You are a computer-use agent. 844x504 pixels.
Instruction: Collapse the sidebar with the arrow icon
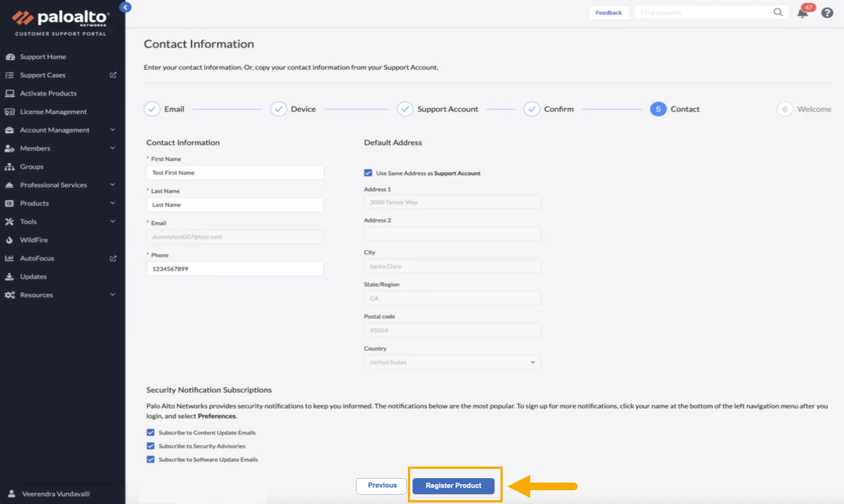tap(125, 7)
